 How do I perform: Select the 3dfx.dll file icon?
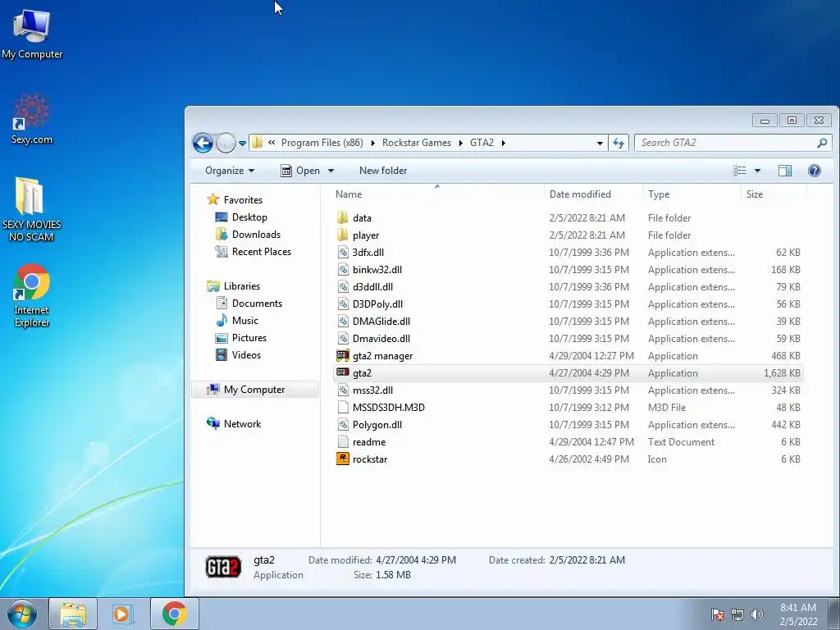[343, 253]
